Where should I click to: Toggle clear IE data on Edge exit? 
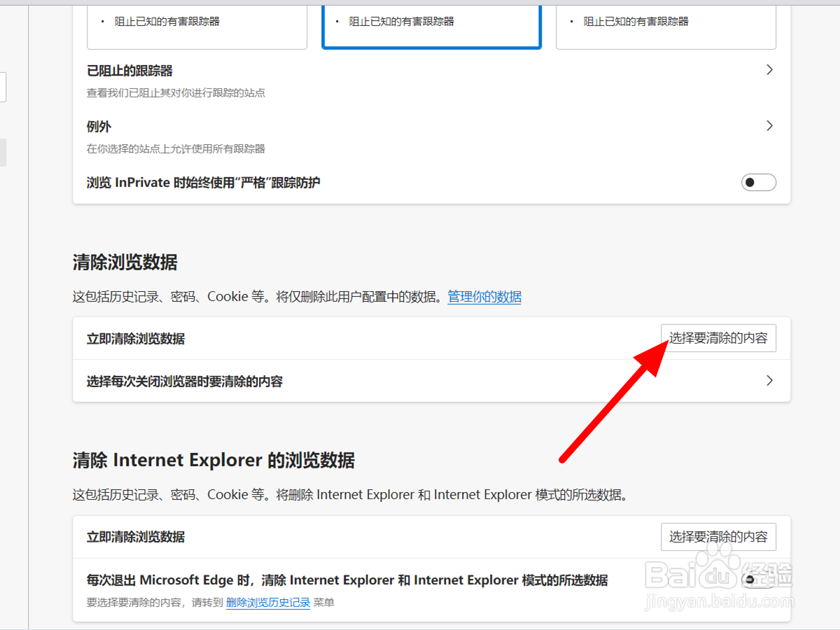[x=759, y=580]
